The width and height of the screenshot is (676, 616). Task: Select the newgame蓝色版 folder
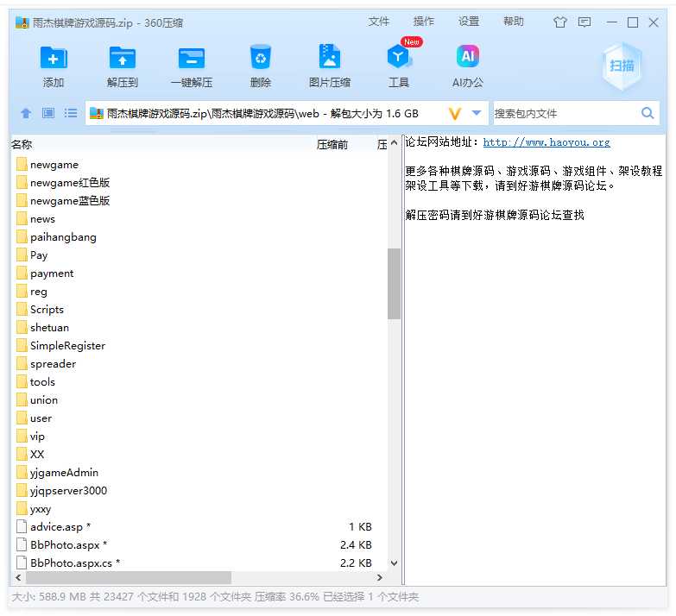click(x=63, y=201)
